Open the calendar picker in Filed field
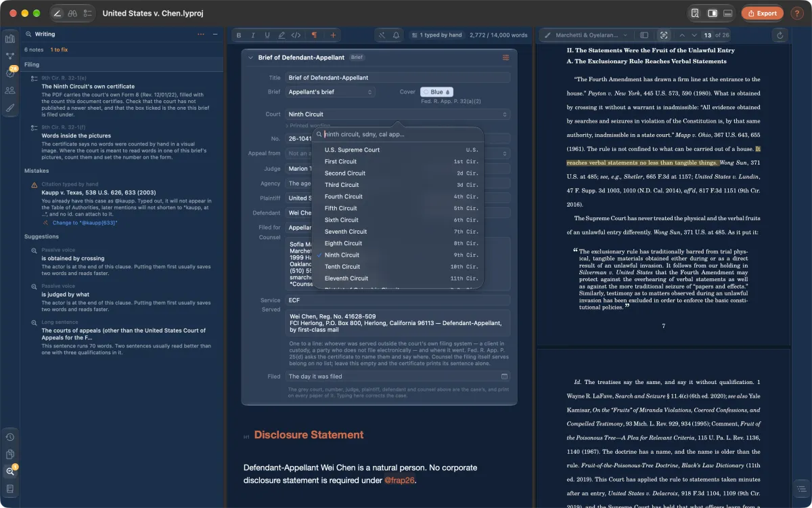The width and height of the screenshot is (812, 508). (x=504, y=377)
